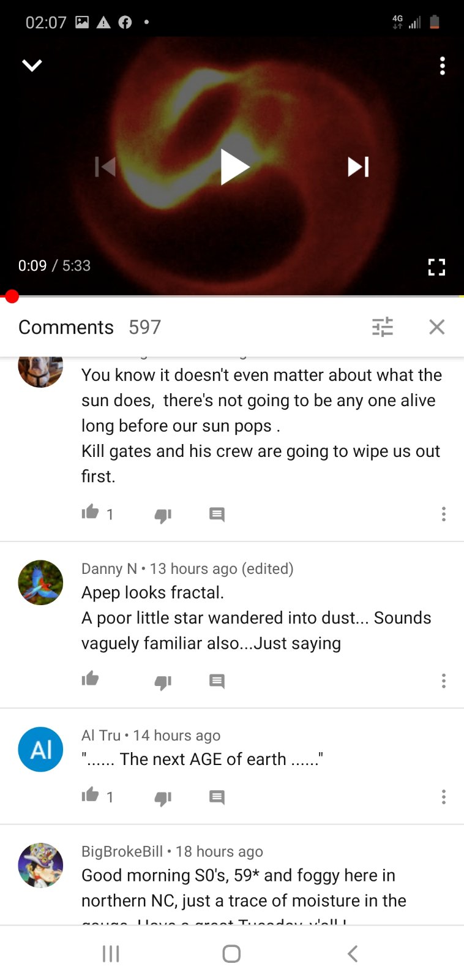The width and height of the screenshot is (464, 980).
Task: Play the paused video
Action: click(234, 167)
